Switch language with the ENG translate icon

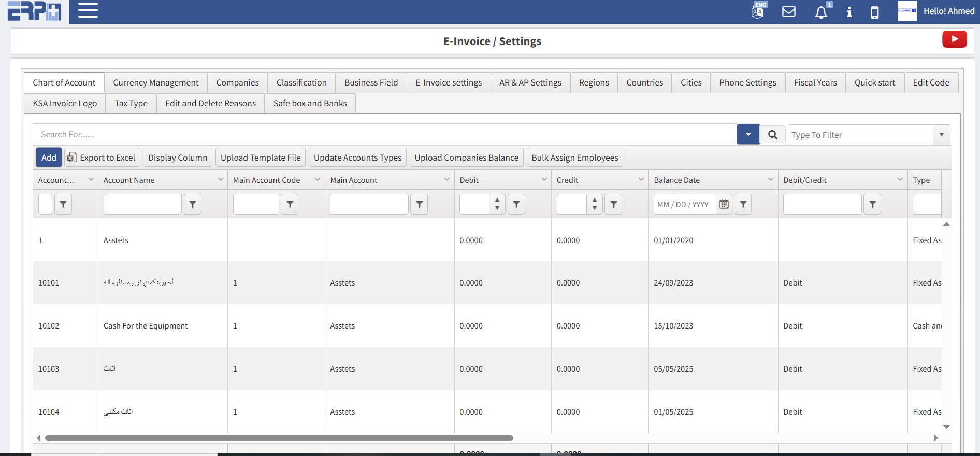click(758, 11)
